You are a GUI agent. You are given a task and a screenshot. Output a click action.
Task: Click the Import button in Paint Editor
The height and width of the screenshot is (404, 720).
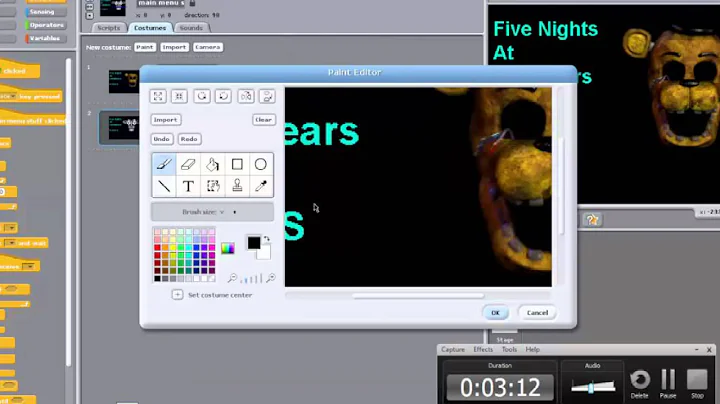pyautogui.click(x=165, y=120)
